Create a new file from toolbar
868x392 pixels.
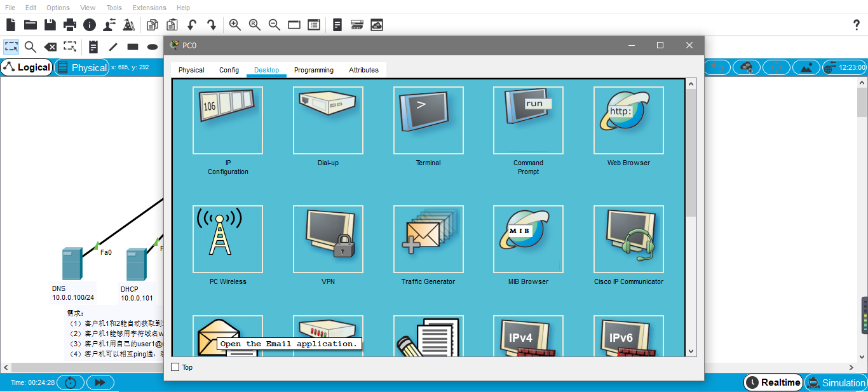tap(11, 25)
